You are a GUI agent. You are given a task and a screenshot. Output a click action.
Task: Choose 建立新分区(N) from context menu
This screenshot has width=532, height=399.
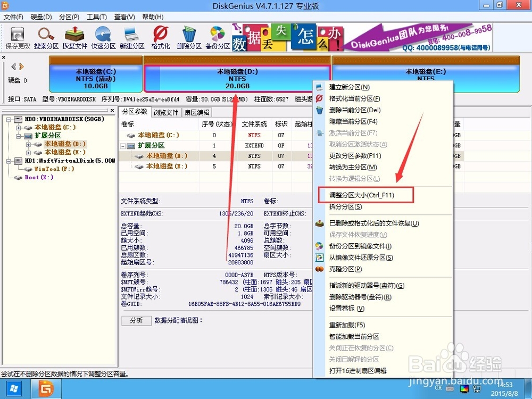(x=383, y=87)
